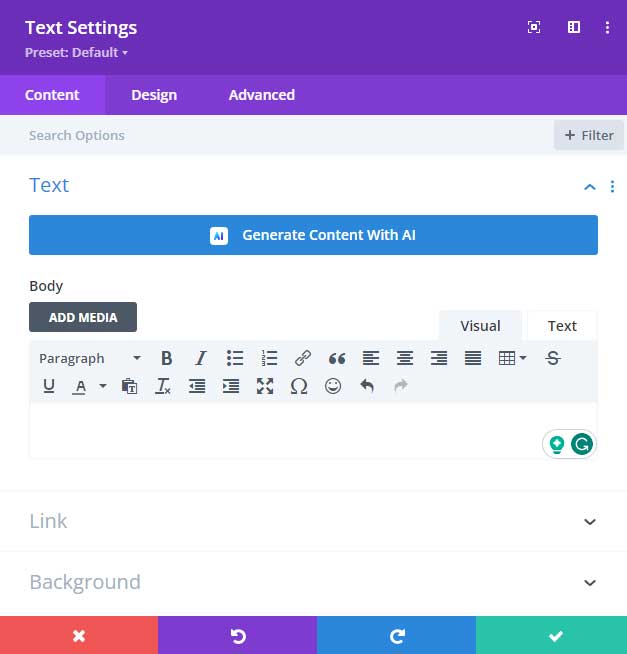The width and height of the screenshot is (627, 654).
Task: Open the Paragraph format dropdown
Action: pos(90,358)
